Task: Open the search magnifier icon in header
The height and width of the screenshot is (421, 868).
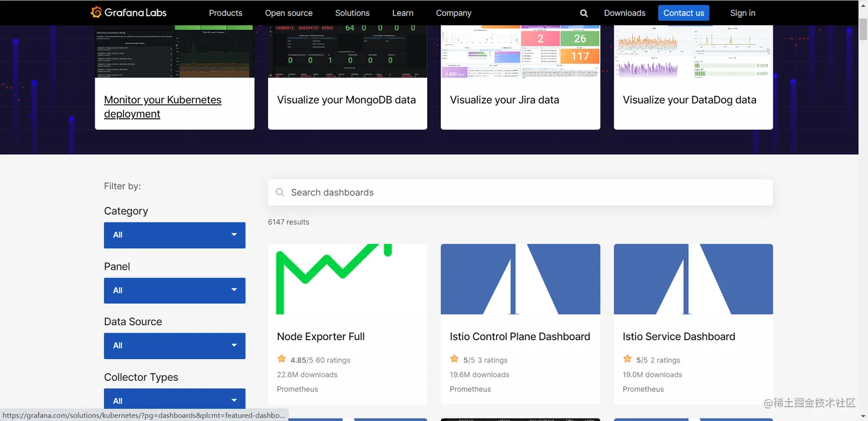Action: click(x=584, y=13)
